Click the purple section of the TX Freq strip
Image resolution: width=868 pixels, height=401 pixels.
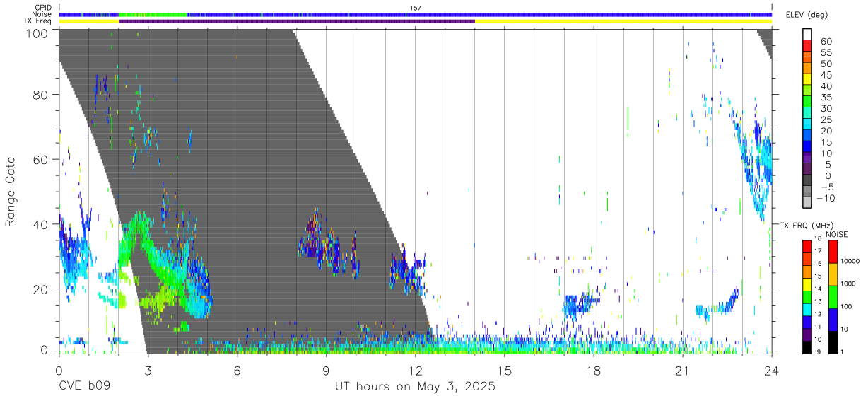point(296,21)
